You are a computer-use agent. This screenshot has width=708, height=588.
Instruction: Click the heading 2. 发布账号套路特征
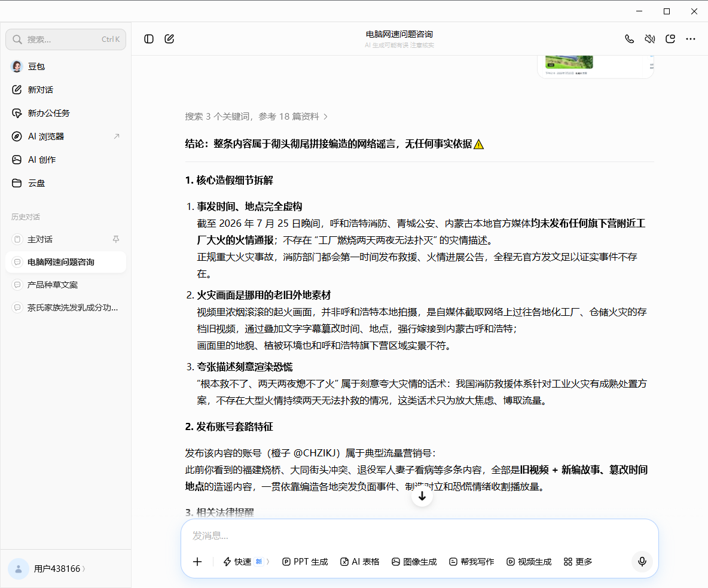pyautogui.click(x=229, y=426)
